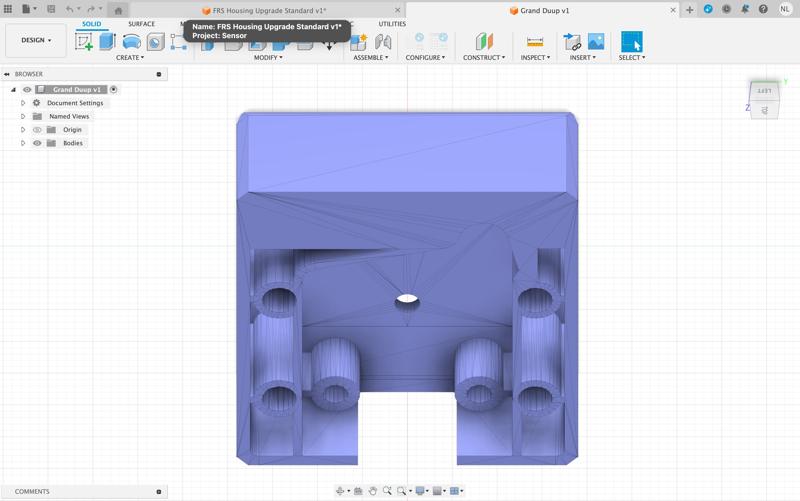Open the data panel grid icon
This screenshot has width=800, height=501.
(8, 9)
